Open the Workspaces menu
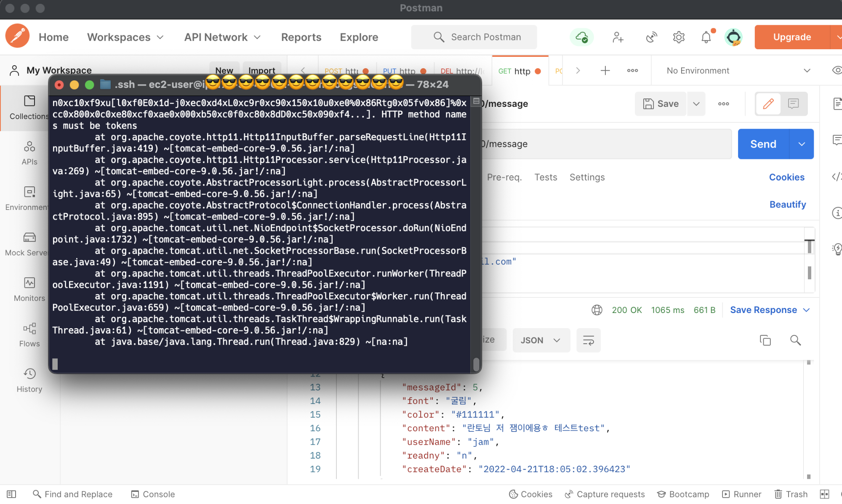This screenshot has width=842, height=504. tap(125, 37)
